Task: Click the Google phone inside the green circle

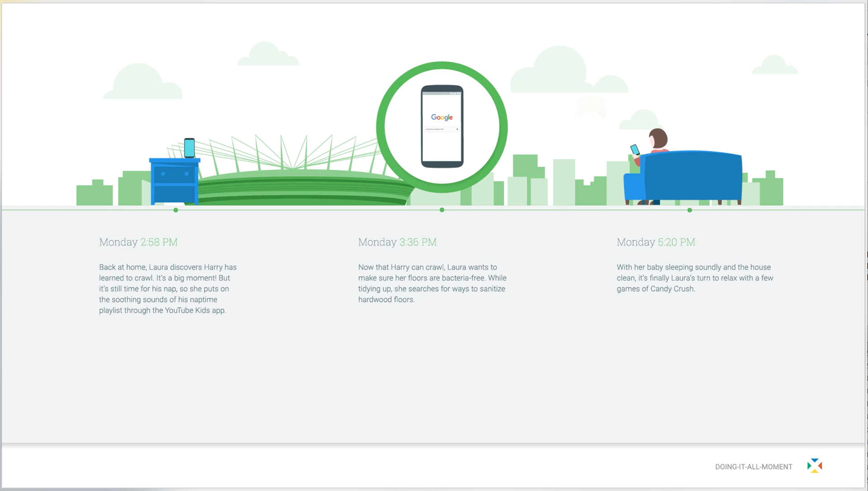Action: click(x=442, y=126)
